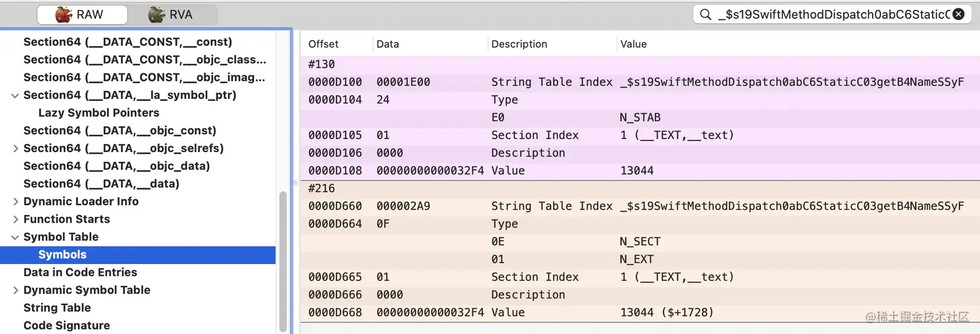
Task: Click data E0 above the Section Index row
Action: coord(498,118)
